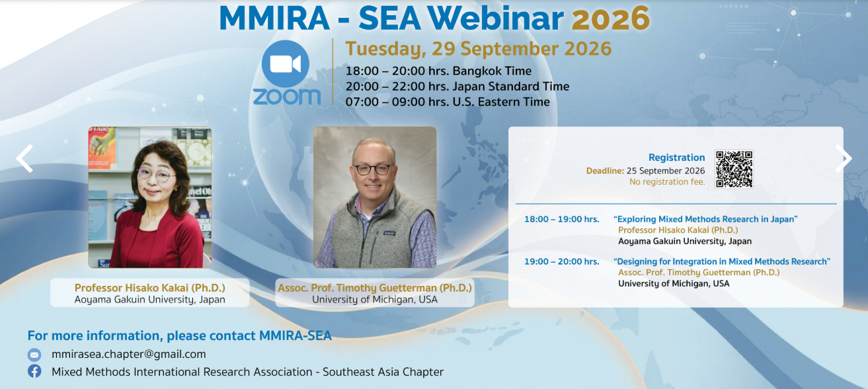Click the email envelope icon
This screenshot has height=389, width=868.
pos(34,355)
